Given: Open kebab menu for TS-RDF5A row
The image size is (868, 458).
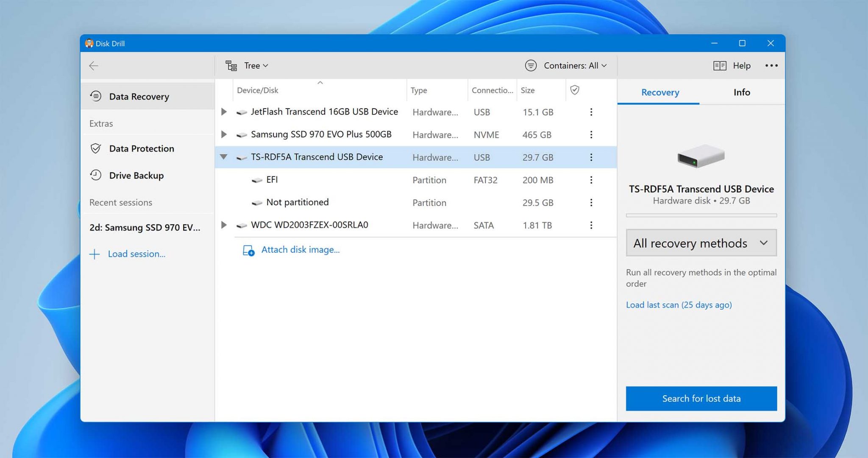Looking at the screenshot, I should tap(591, 157).
